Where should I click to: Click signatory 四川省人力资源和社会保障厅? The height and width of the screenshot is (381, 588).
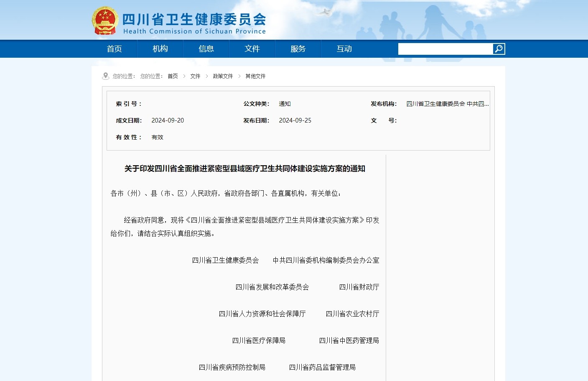coord(262,314)
